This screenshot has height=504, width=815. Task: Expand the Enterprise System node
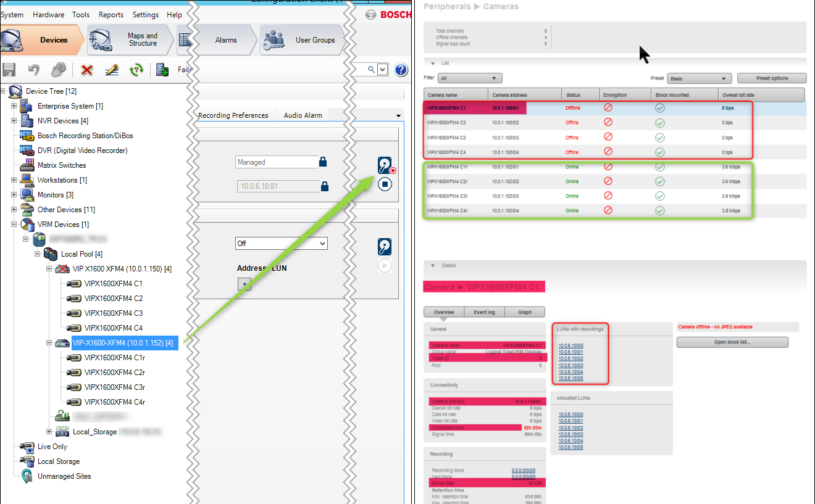[14, 106]
